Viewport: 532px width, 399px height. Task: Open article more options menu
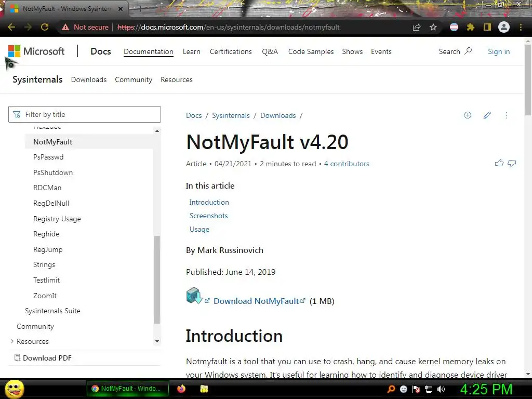(506, 115)
